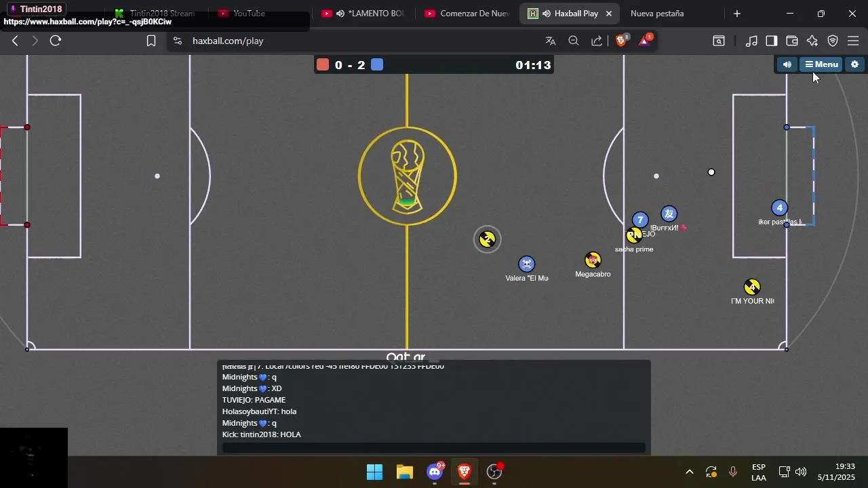Viewport: 868px width, 488px height.
Task: Open OBS Studio taskbar icon
Action: (x=494, y=472)
